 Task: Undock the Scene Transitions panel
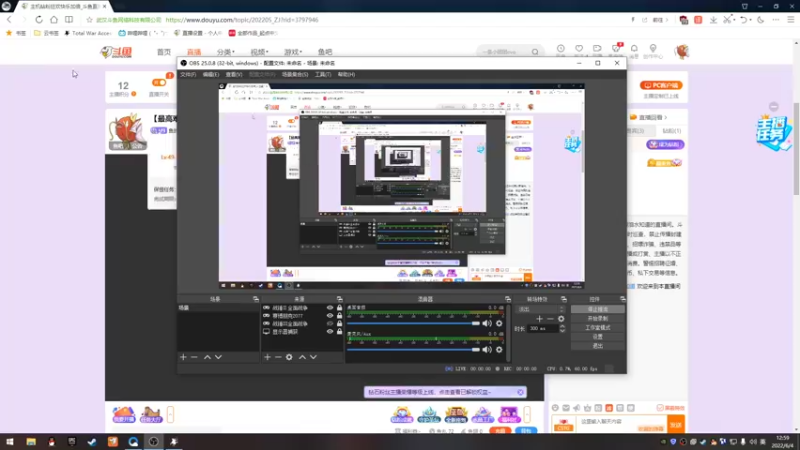[564, 299]
